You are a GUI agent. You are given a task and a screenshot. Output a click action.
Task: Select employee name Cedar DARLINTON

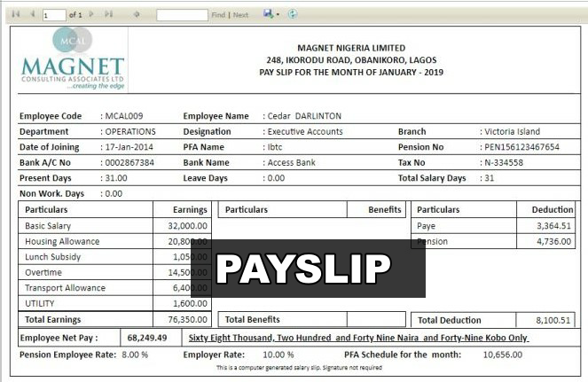click(x=304, y=116)
